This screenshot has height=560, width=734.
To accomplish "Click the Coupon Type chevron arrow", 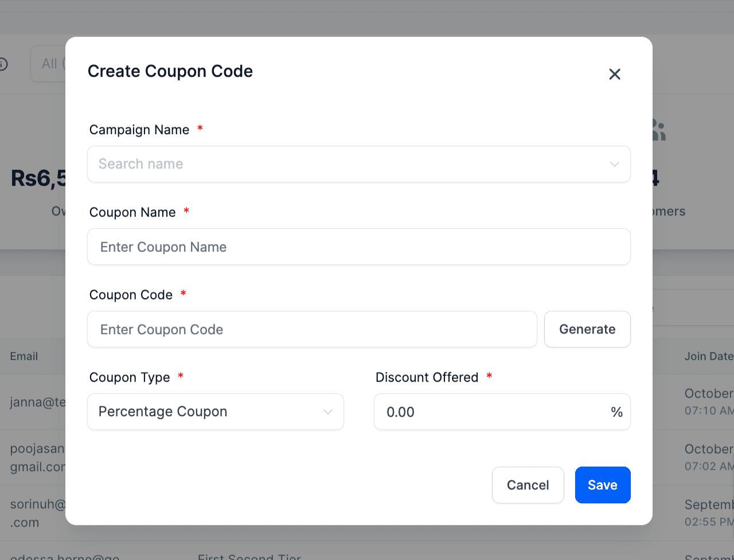I will (328, 412).
